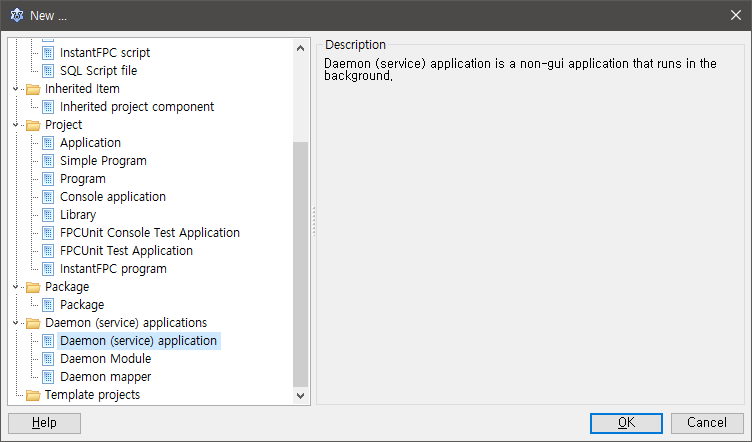
Task: Click the icon beside SQL Script file
Action: pyautogui.click(x=48, y=71)
